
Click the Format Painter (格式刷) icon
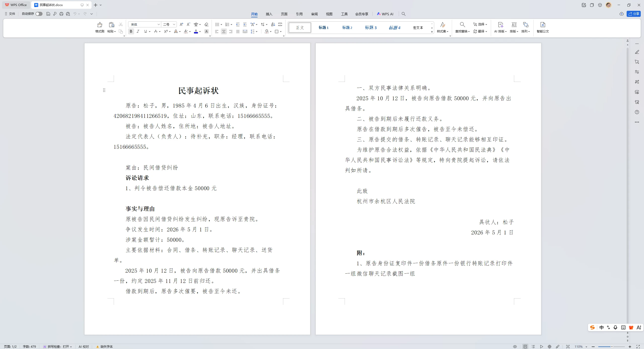tap(100, 25)
